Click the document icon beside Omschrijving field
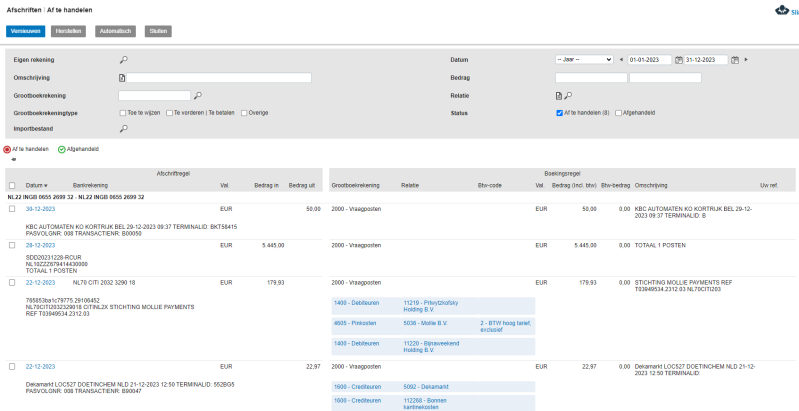 tap(122, 78)
